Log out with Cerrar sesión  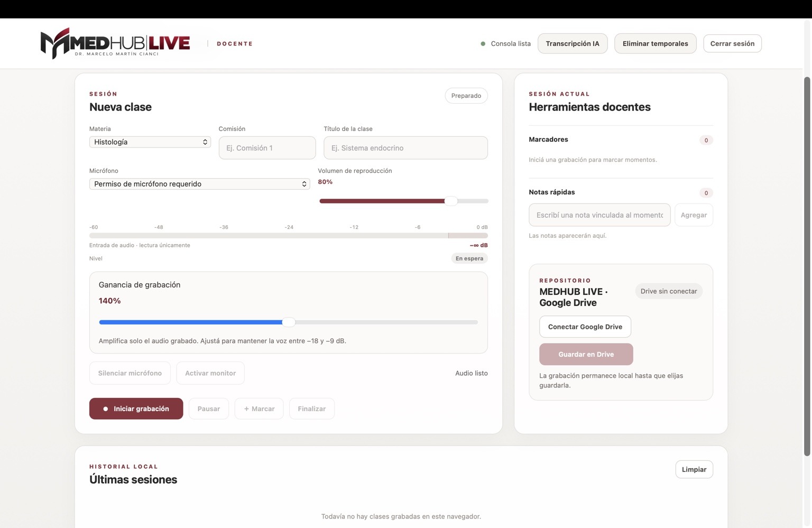tap(732, 43)
